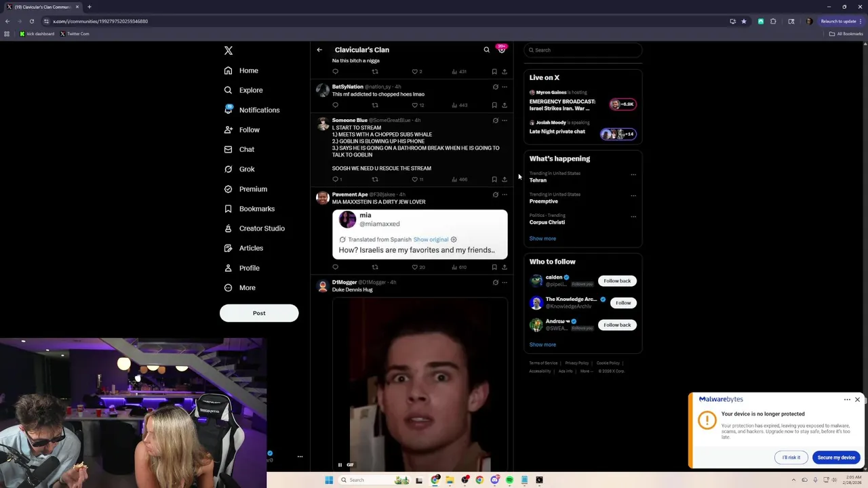
Task: Open more options on Someone Blue's post
Action: point(505,121)
